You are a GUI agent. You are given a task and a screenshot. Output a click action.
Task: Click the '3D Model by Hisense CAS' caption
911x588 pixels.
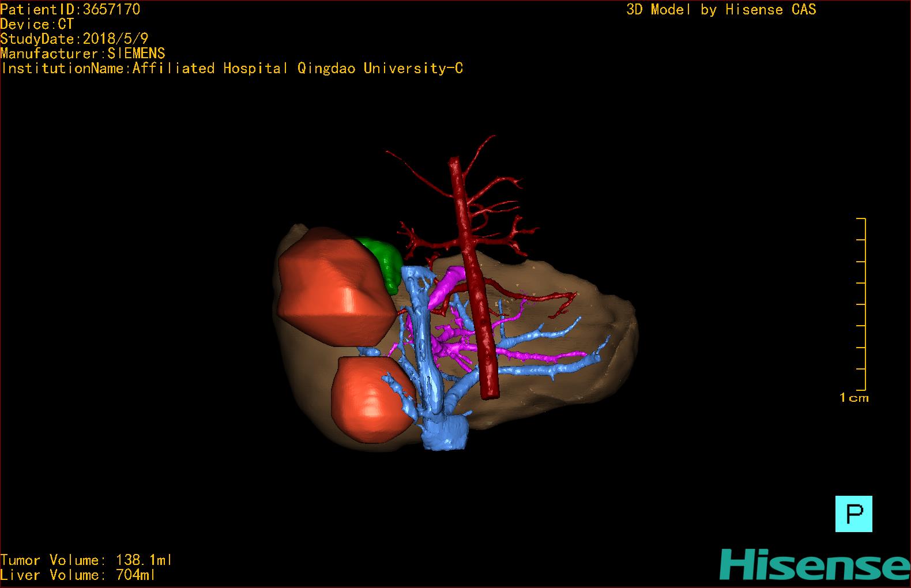(721, 10)
